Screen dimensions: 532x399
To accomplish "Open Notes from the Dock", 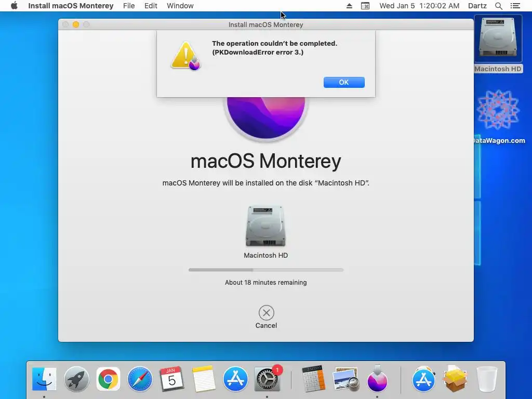I will (204, 379).
